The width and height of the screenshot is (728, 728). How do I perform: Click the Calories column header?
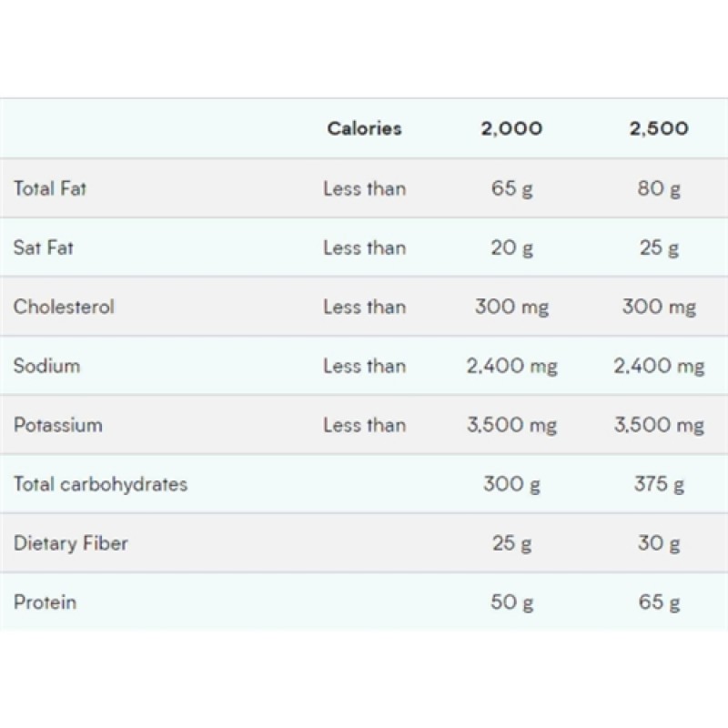[364, 128]
